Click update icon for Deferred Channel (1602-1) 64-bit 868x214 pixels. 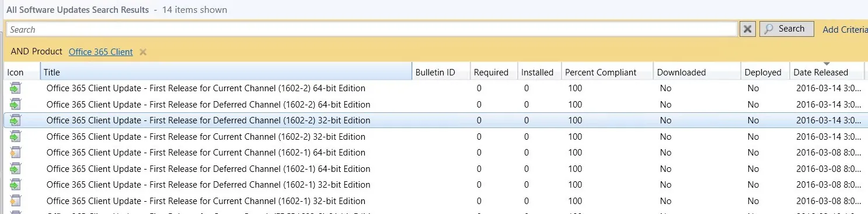pyautogui.click(x=15, y=169)
